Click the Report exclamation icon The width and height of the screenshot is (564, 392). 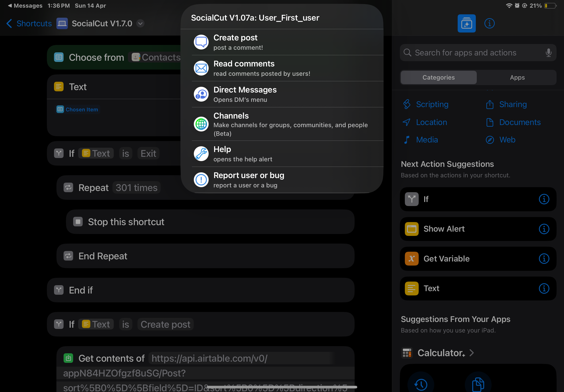point(201,180)
